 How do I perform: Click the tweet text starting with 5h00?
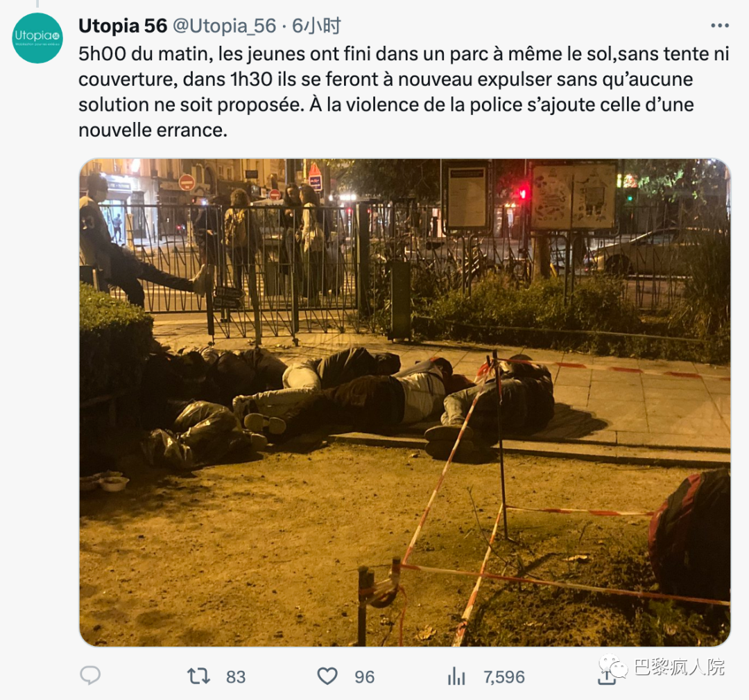coord(404,91)
